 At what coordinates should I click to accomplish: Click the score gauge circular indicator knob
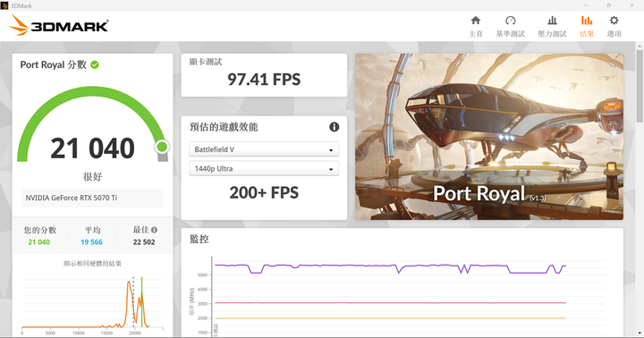coord(162,147)
